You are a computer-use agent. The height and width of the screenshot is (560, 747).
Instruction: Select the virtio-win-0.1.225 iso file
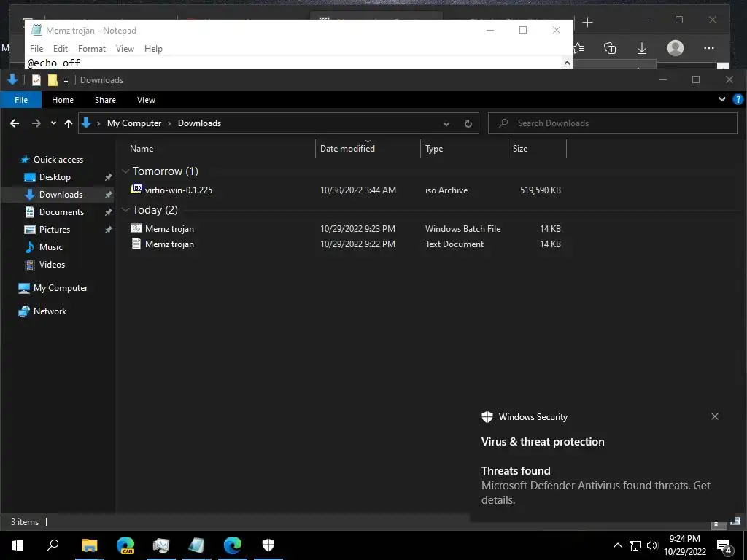click(x=345, y=190)
